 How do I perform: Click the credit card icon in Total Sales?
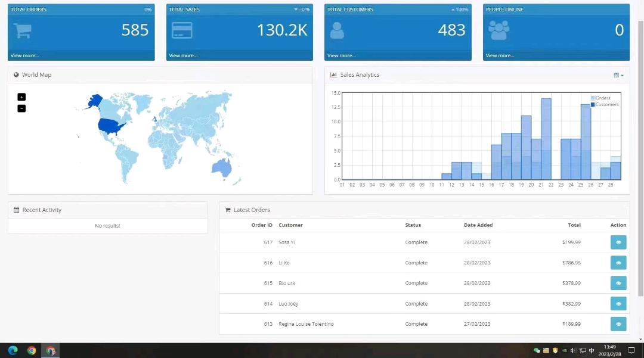182,30
